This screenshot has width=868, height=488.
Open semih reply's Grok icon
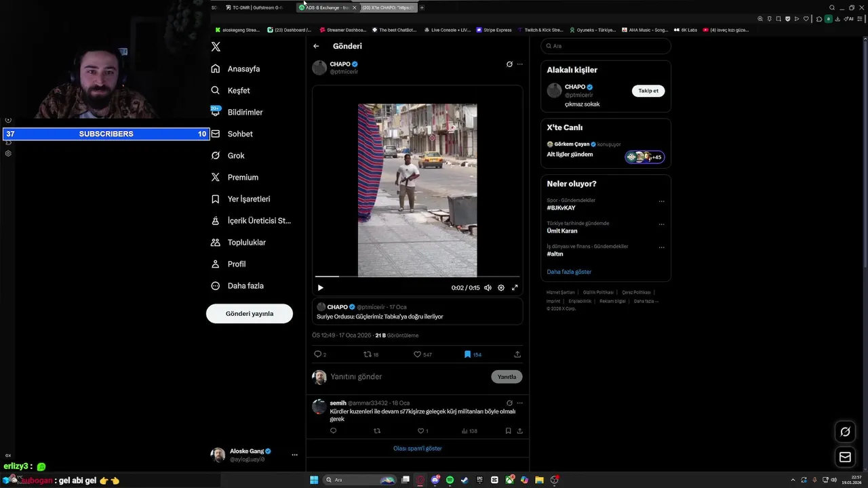pyautogui.click(x=509, y=403)
